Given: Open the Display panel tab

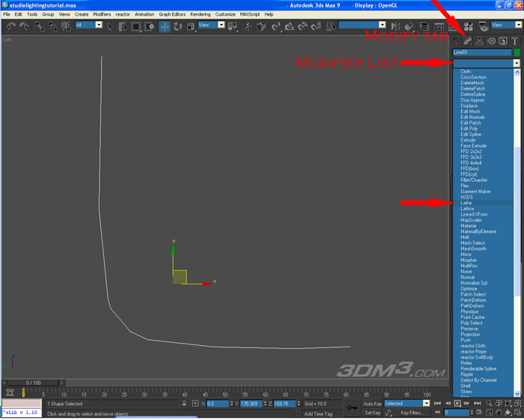Looking at the screenshot, I should click(x=504, y=40).
